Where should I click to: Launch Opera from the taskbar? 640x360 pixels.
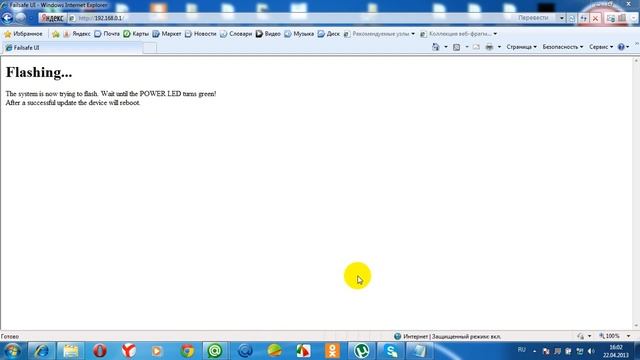click(100, 351)
